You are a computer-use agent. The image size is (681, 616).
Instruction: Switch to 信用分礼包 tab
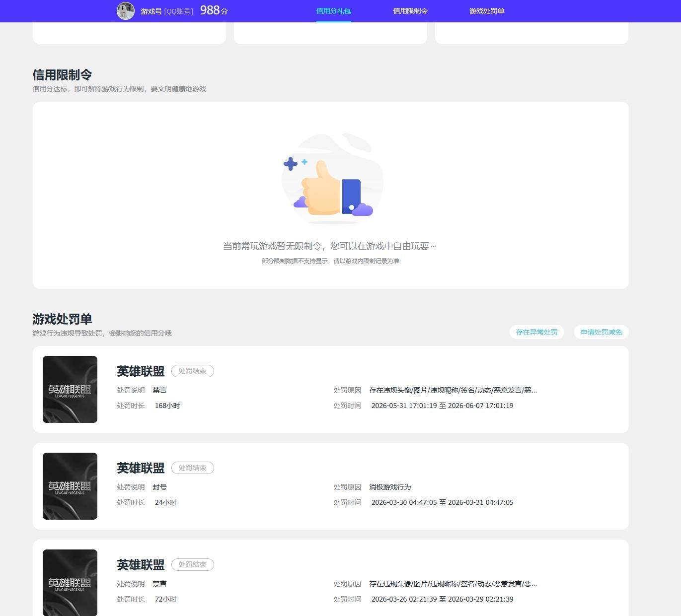(334, 11)
